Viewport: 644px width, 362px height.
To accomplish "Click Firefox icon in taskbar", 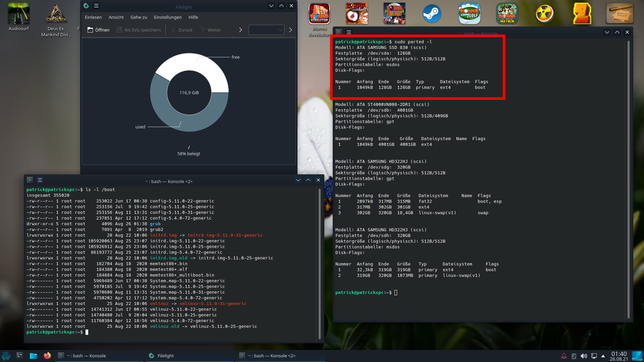I will (x=47, y=356).
